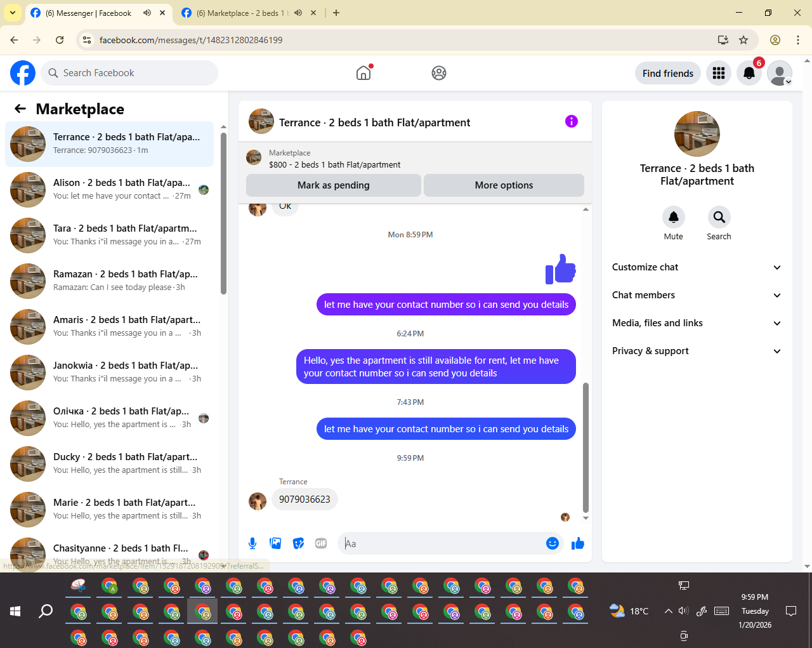812x648 pixels.
Task: Go to Home feed icon
Action: point(363,73)
